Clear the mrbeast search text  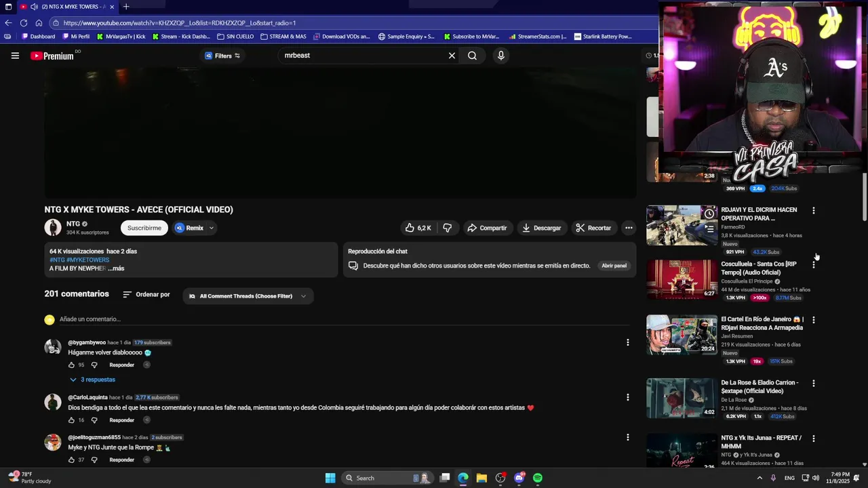click(x=452, y=56)
